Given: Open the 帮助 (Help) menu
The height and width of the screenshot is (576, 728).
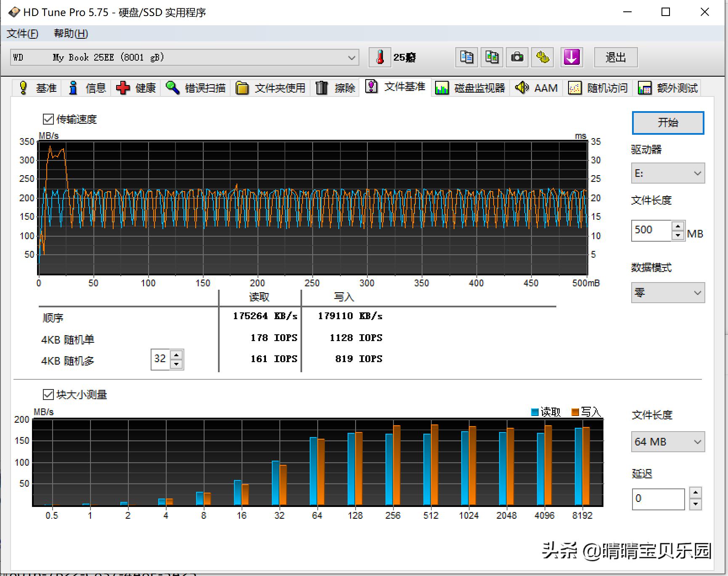Looking at the screenshot, I should click(71, 34).
